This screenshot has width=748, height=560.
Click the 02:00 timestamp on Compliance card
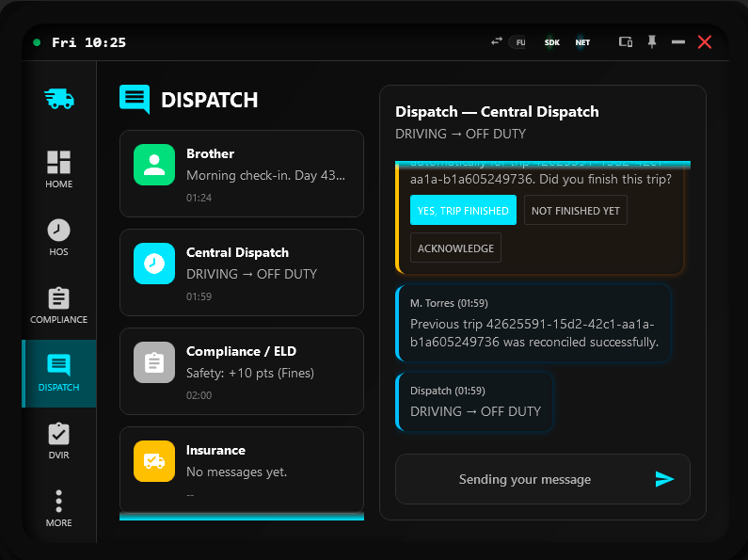[x=199, y=395]
